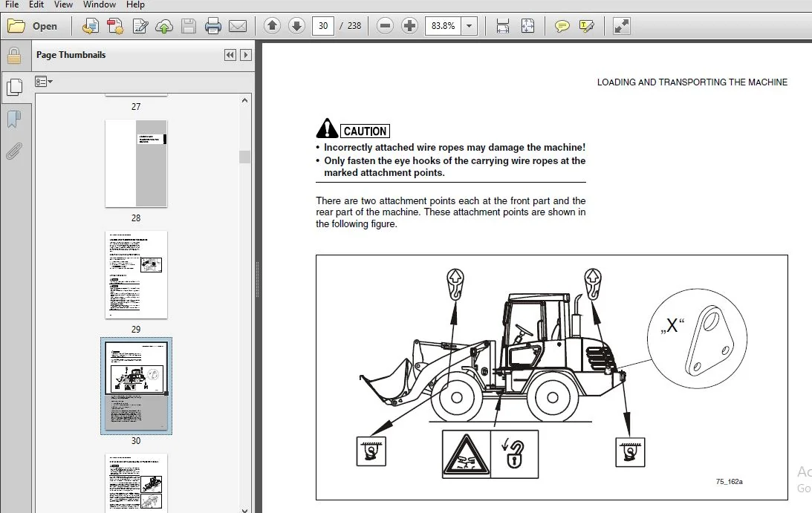The image size is (812, 513).
Task: Click the Add sticky note comment icon
Action: (x=562, y=26)
